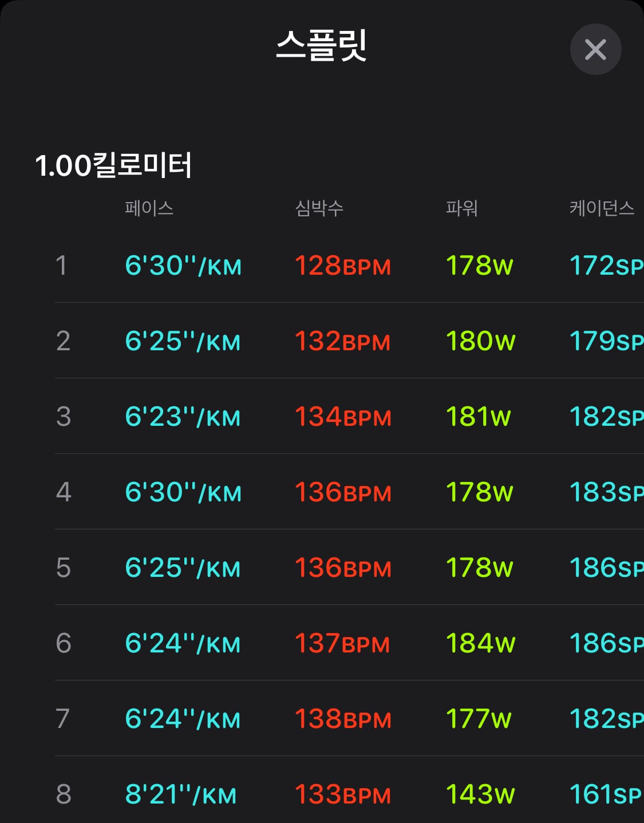Select split 2 heart rate 132BPM
644x823 pixels.
click(342, 341)
